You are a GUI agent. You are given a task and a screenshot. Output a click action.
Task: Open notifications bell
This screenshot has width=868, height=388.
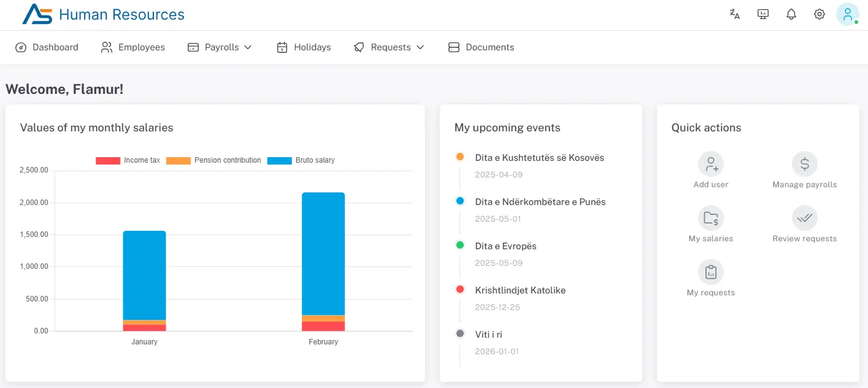pos(791,14)
